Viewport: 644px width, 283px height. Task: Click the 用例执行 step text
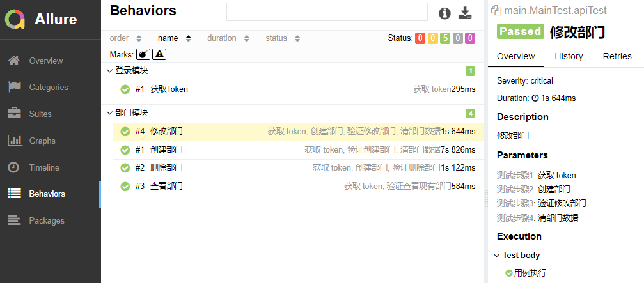530,273
